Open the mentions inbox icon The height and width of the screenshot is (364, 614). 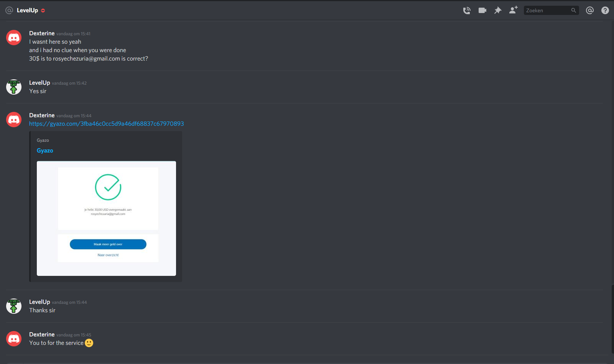click(x=590, y=10)
